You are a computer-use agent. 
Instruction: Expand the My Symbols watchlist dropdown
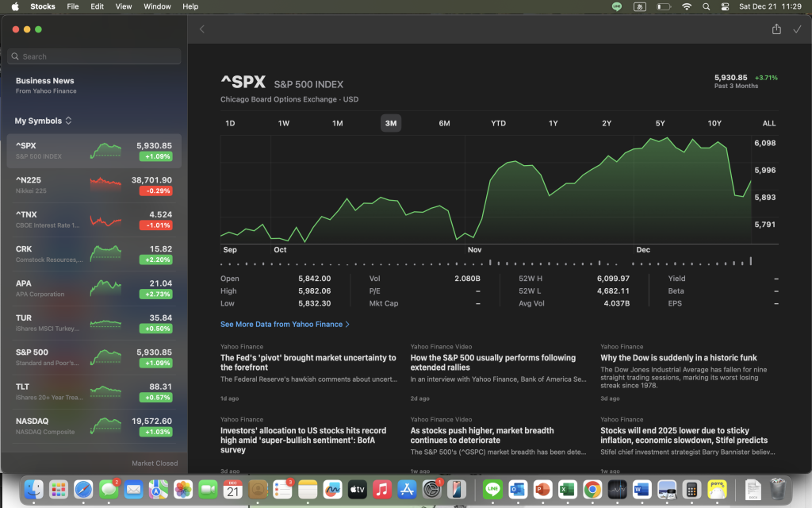coord(43,121)
